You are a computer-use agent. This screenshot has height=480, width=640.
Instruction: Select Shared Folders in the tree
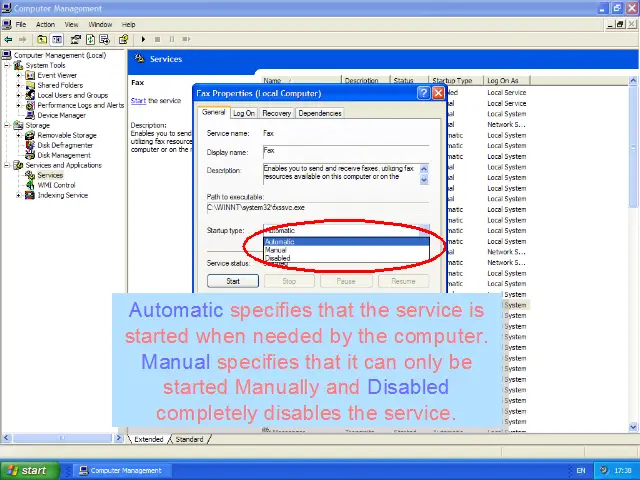[x=60, y=85]
